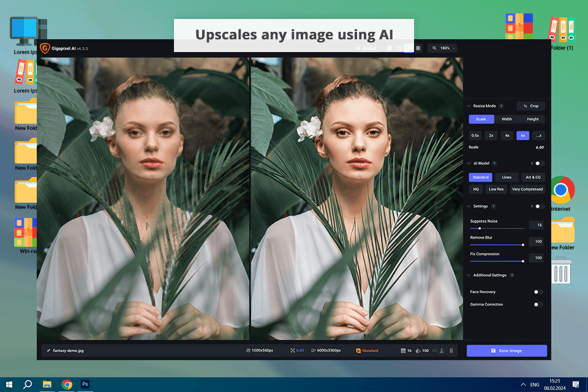The width and height of the screenshot is (588, 392).
Task: Open File Explorer from taskbar
Action: tap(47, 385)
